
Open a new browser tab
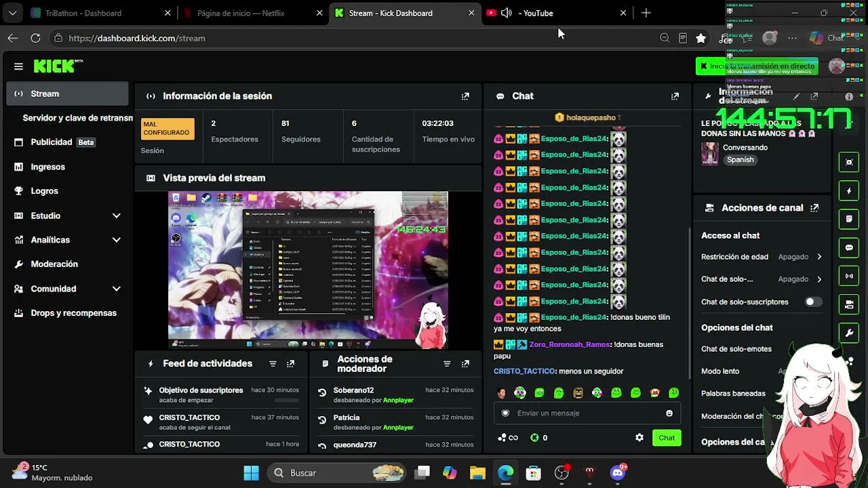click(646, 13)
